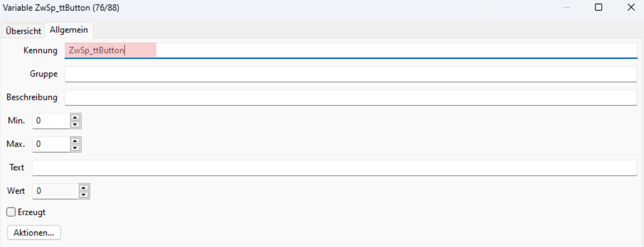Focus the Gruppe input field
The height and width of the screenshot is (247, 644).
(x=350, y=74)
